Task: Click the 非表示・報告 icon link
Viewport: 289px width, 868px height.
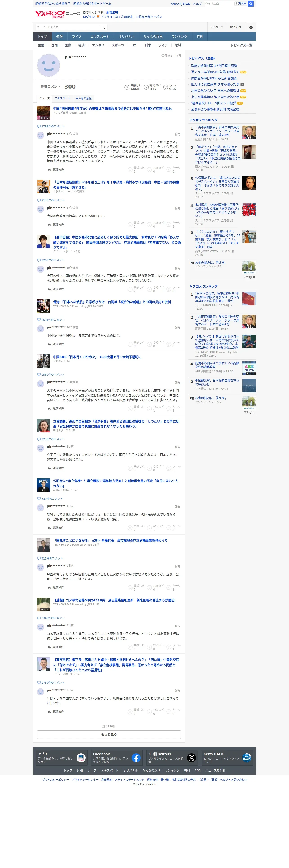Action: coord(171,55)
